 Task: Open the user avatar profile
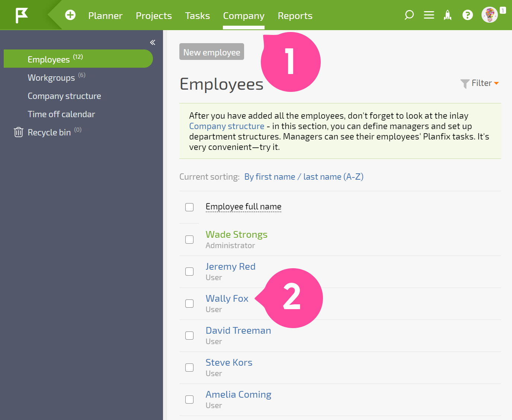pos(489,15)
